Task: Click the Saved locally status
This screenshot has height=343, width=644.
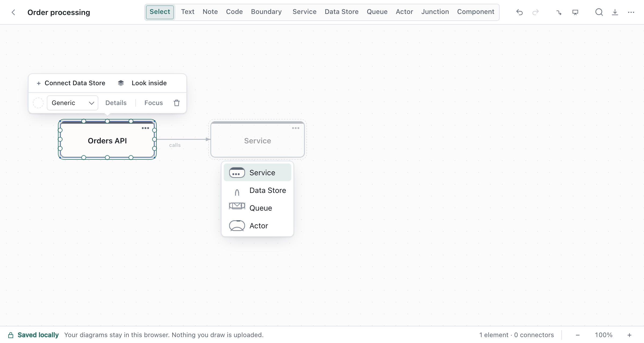Action: (x=38, y=335)
